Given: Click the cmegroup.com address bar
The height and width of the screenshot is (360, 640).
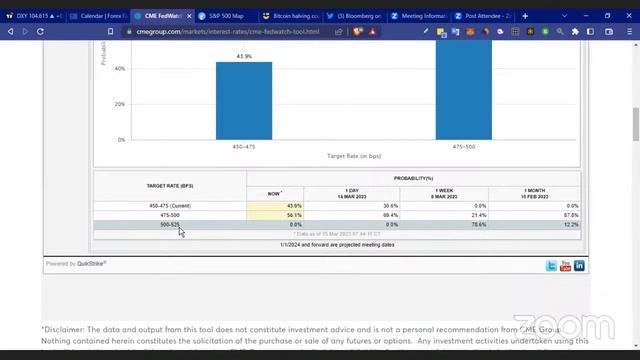Looking at the screenshot, I should (228, 31).
